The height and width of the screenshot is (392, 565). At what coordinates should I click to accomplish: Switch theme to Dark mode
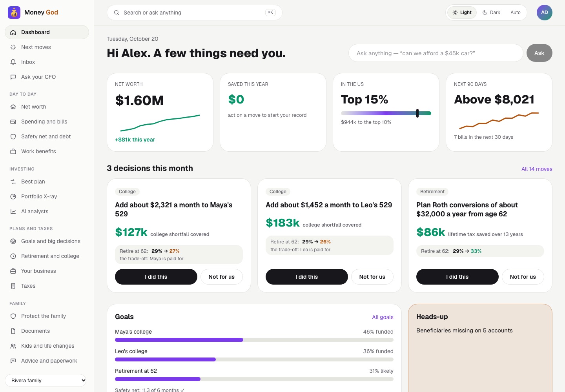coord(491,13)
